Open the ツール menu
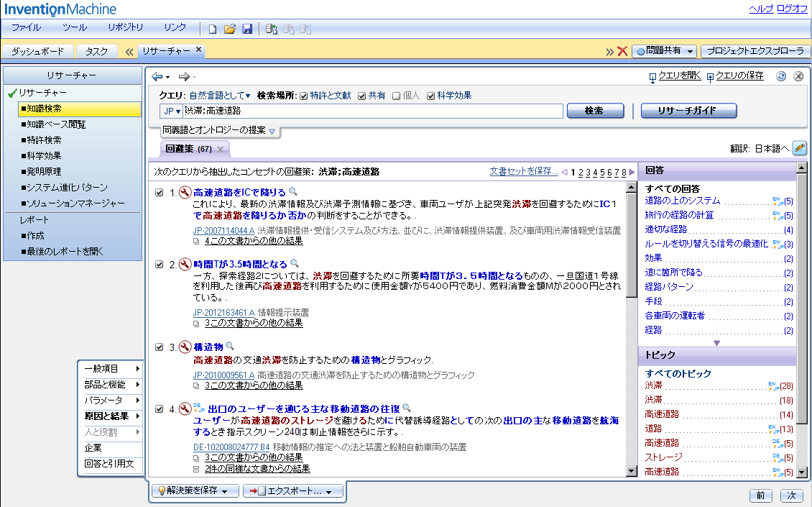This screenshot has height=507, width=812. 75,27
